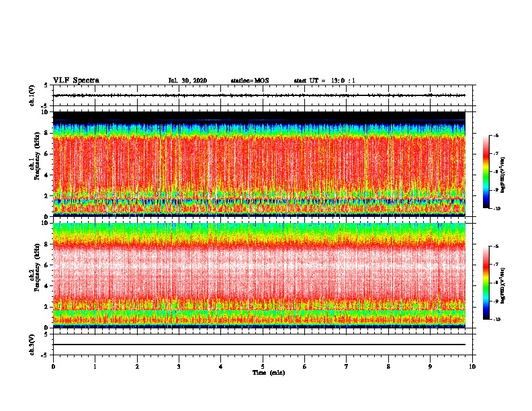Viewport: 532px width, 411px height.
Task: Click the VLF Spectra title text
Action: pyautogui.click(x=76, y=81)
